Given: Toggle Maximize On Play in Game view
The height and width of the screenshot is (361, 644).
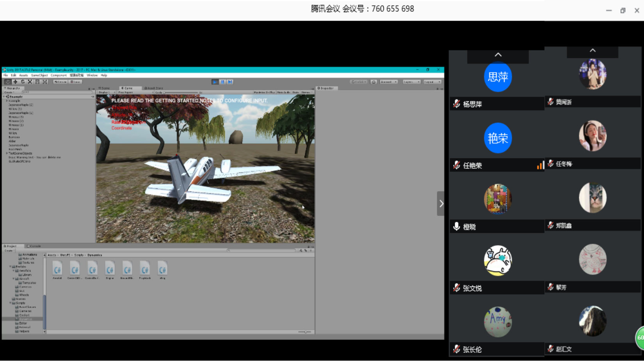Looking at the screenshot, I should tap(264, 92).
